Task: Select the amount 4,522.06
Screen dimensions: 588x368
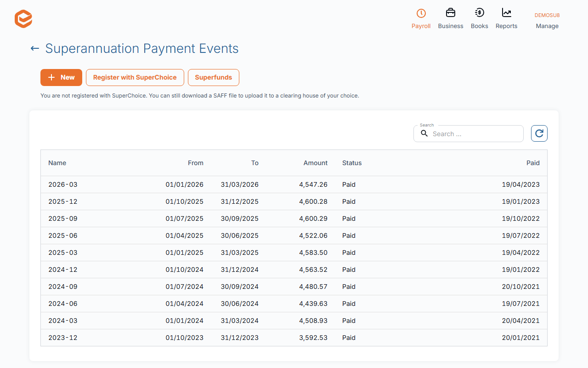Action: (x=313, y=236)
